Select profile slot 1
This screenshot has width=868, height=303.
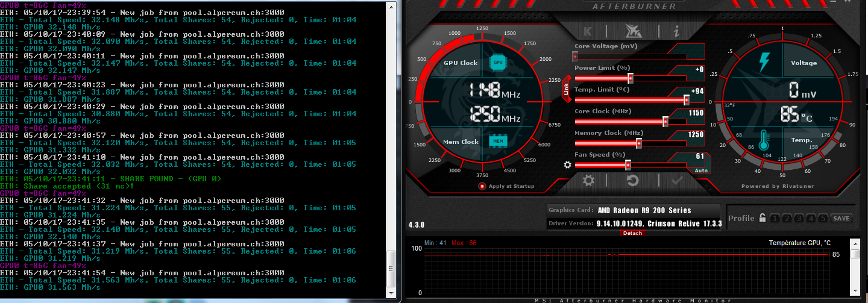coord(775,218)
